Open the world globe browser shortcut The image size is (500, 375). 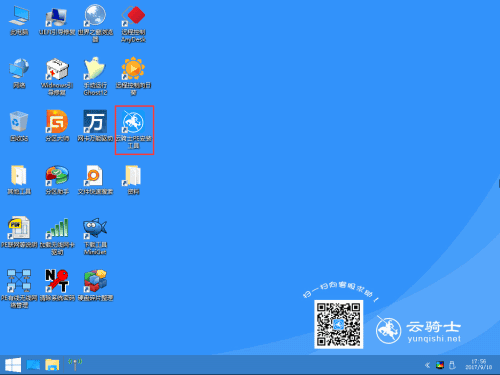[x=95, y=23]
